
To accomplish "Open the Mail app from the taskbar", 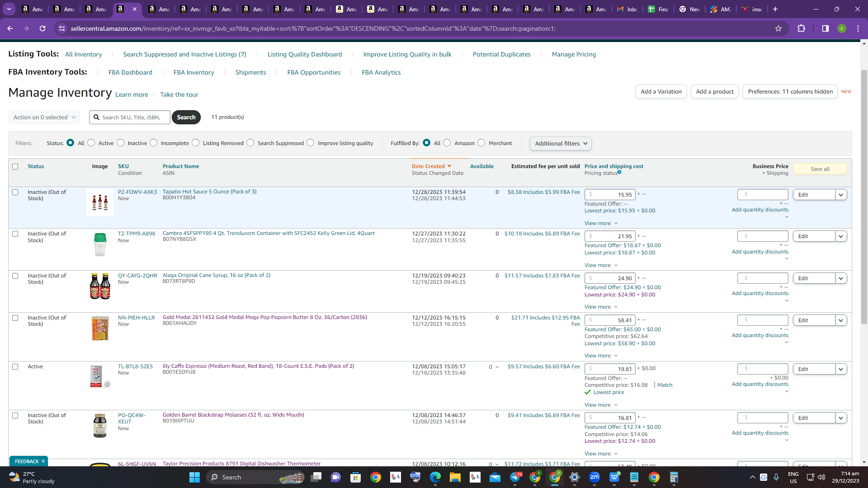I will click(x=495, y=477).
